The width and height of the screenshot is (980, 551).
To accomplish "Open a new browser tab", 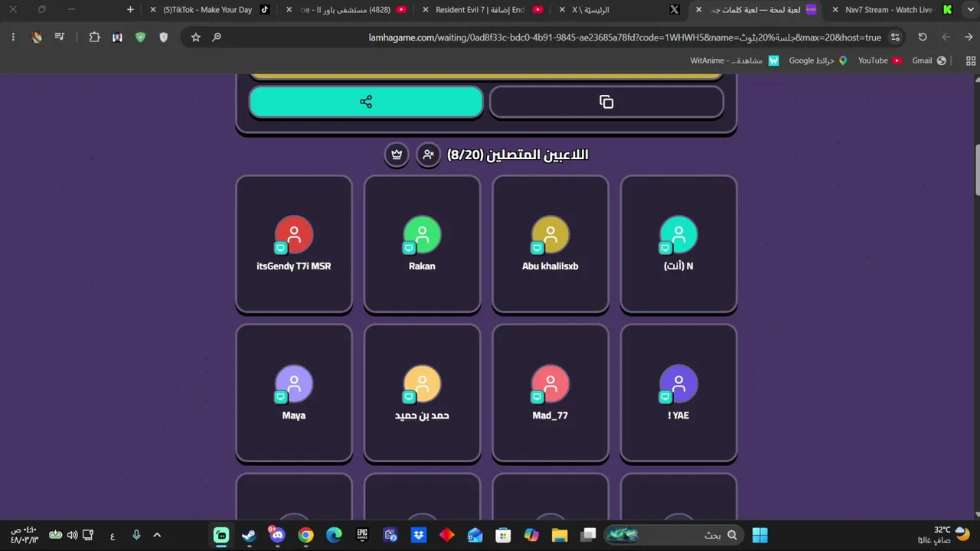I will click(130, 10).
